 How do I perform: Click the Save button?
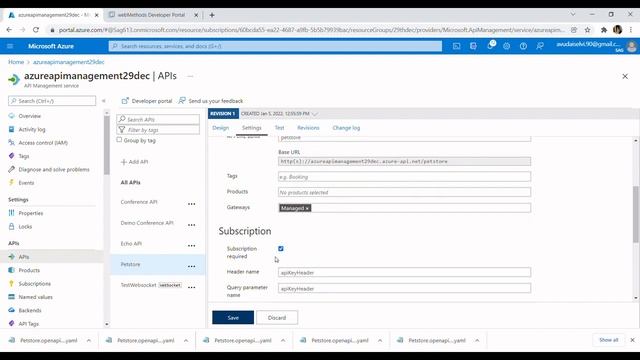tap(233, 318)
